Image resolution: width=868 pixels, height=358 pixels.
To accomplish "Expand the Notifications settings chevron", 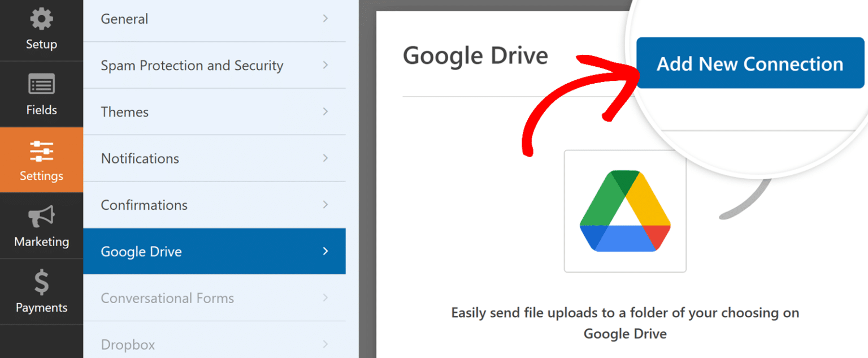I will 325,158.
